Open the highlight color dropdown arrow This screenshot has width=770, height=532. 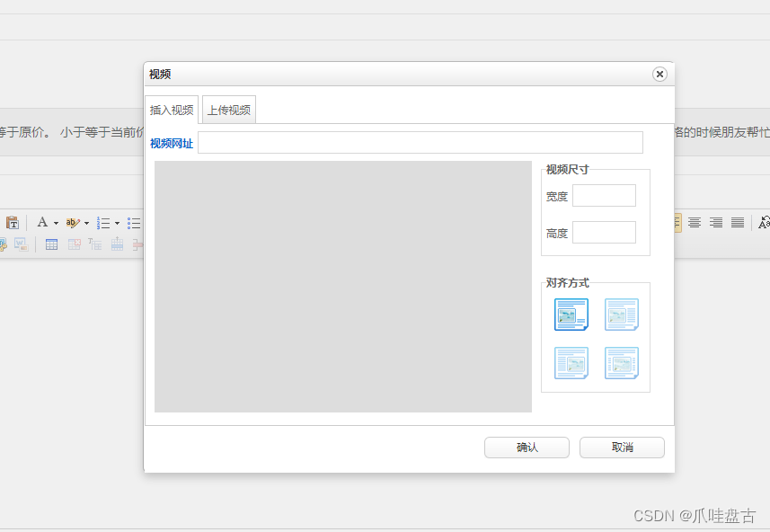86,223
